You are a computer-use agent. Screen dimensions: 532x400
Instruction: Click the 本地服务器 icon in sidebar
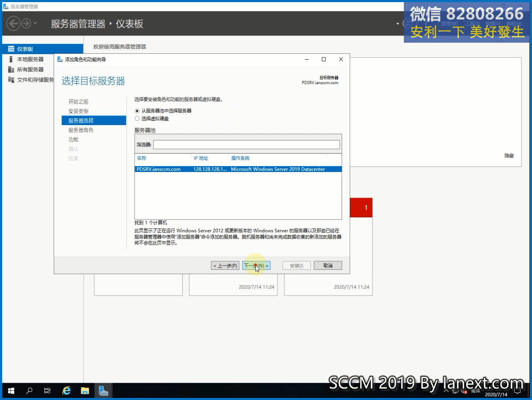pyautogui.click(x=11, y=59)
